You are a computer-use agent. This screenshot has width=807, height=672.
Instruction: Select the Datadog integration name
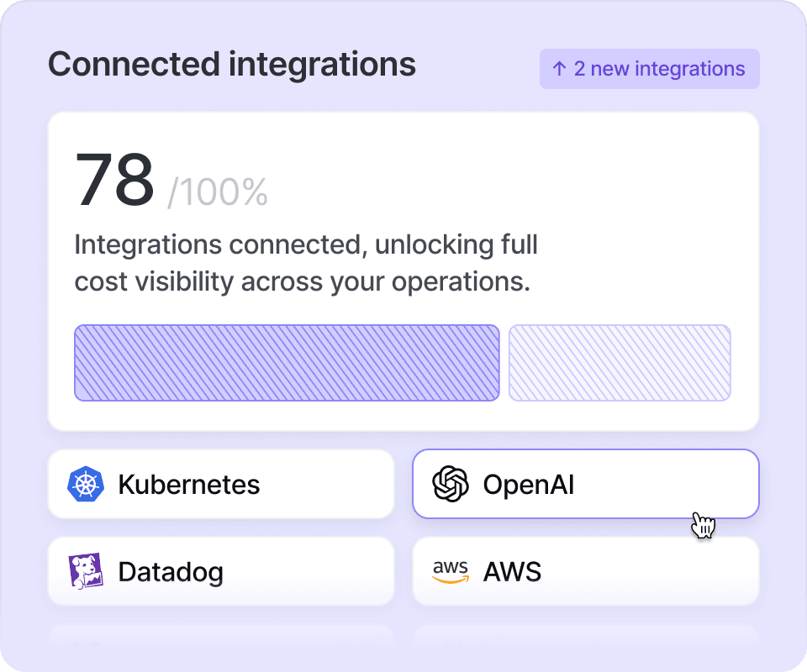coord(171,572)
